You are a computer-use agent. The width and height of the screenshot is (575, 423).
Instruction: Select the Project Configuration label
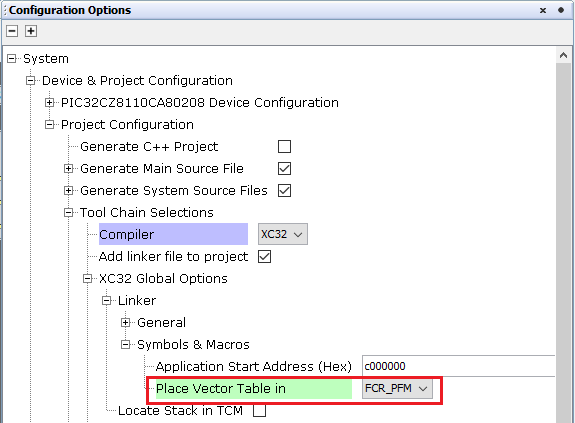(127, 125)
